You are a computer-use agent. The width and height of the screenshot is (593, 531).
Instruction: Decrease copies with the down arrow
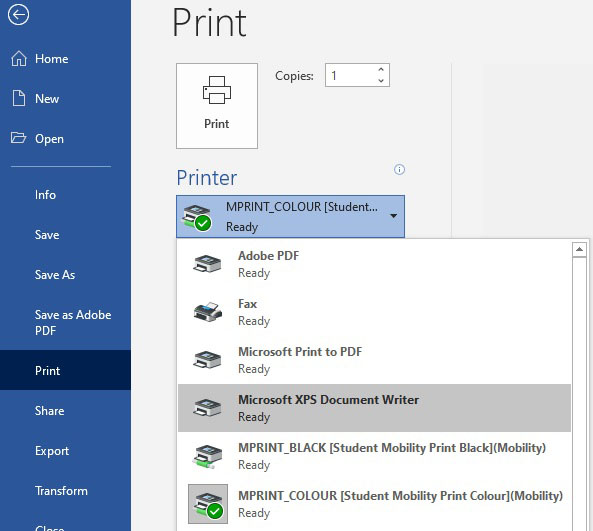click(381, 80)
